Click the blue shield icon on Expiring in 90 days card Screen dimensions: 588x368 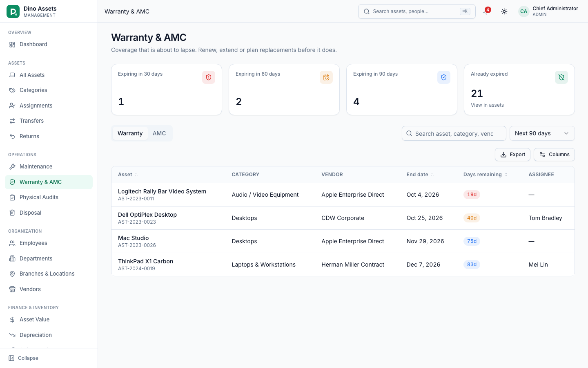(x=444, y=77)
